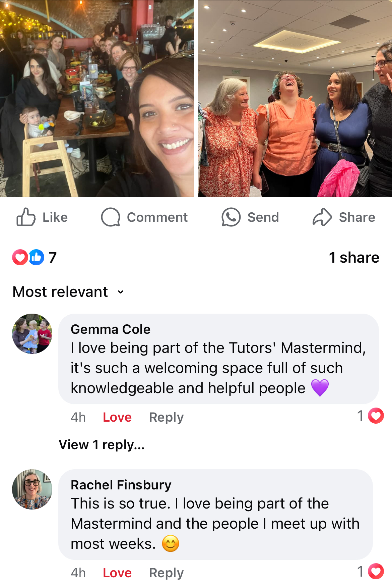Tap the WhatsApp Send icon
392x584 pixels.
point(231,217)
